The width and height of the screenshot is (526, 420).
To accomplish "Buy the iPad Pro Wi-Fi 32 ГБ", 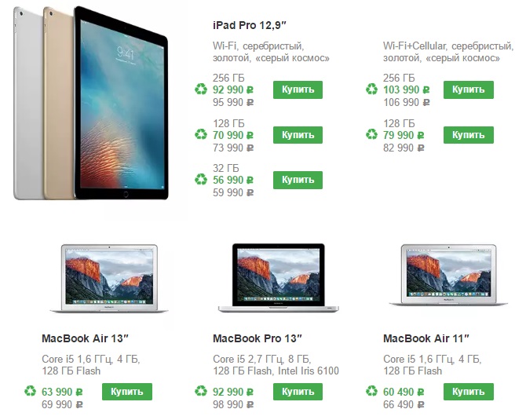I will 298,180.
